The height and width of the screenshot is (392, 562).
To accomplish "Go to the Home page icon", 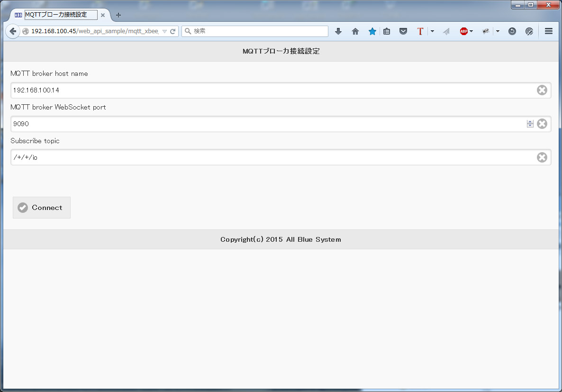I will tap(355, 31).
